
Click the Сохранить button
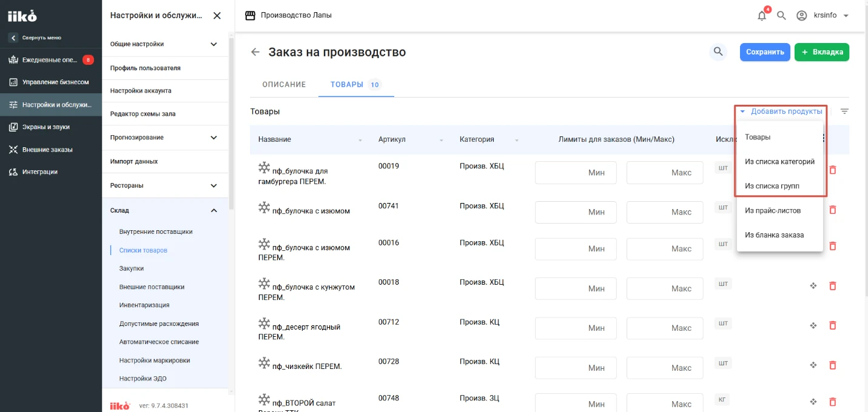[x=765, y=52]
